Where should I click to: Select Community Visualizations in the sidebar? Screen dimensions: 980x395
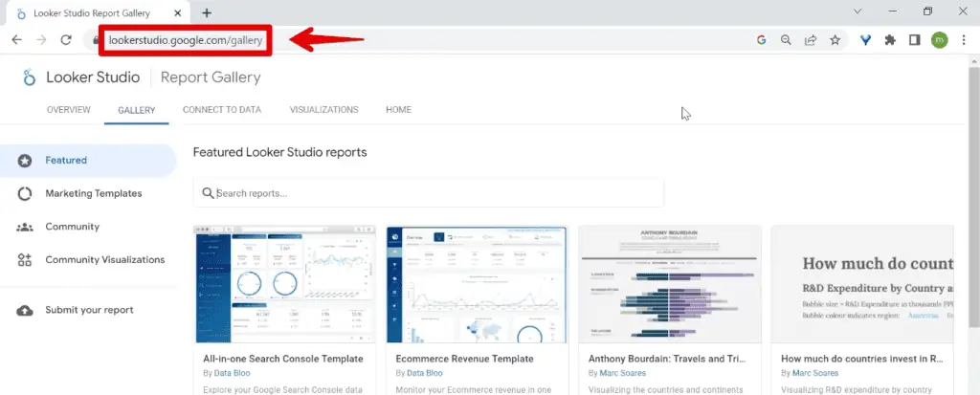pyautogui.click(x=104, y=259)
